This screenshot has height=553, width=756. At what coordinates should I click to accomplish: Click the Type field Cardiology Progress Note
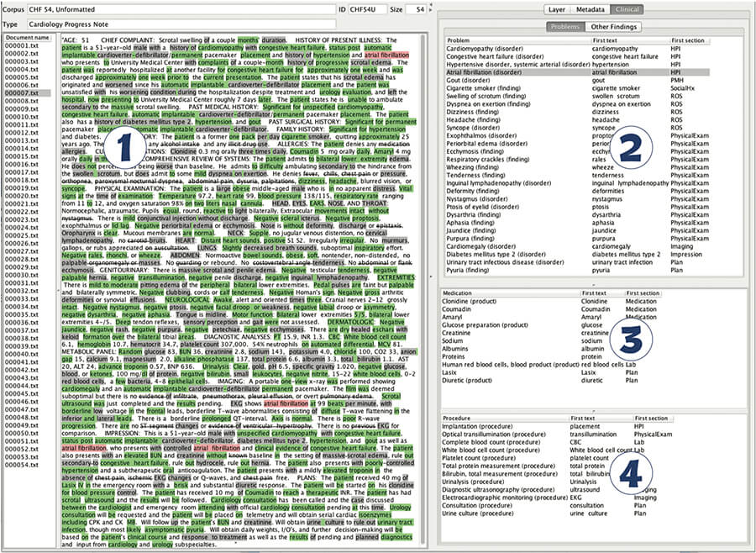point(181,24)
